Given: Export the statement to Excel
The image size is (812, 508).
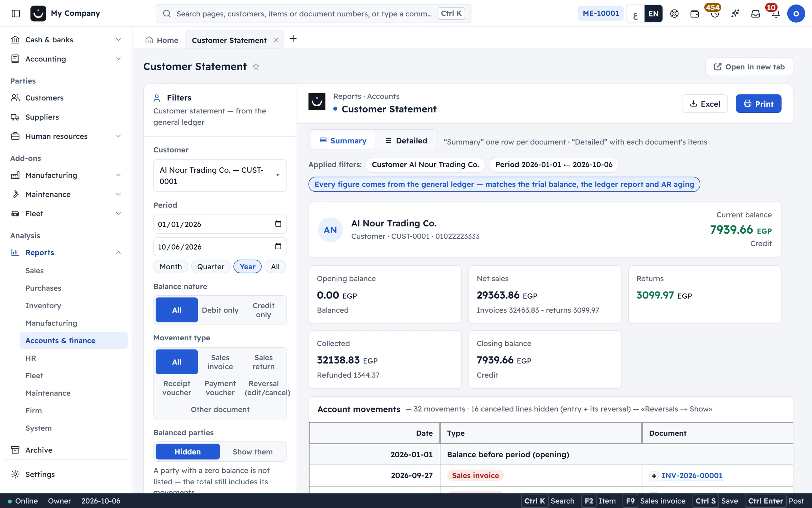Looking at the screenshot, I should 705,104.
